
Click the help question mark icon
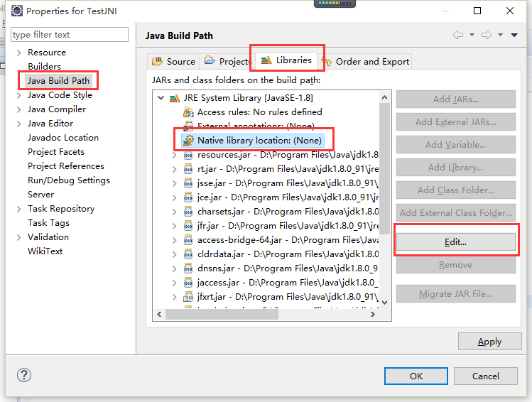click(22, 375)
